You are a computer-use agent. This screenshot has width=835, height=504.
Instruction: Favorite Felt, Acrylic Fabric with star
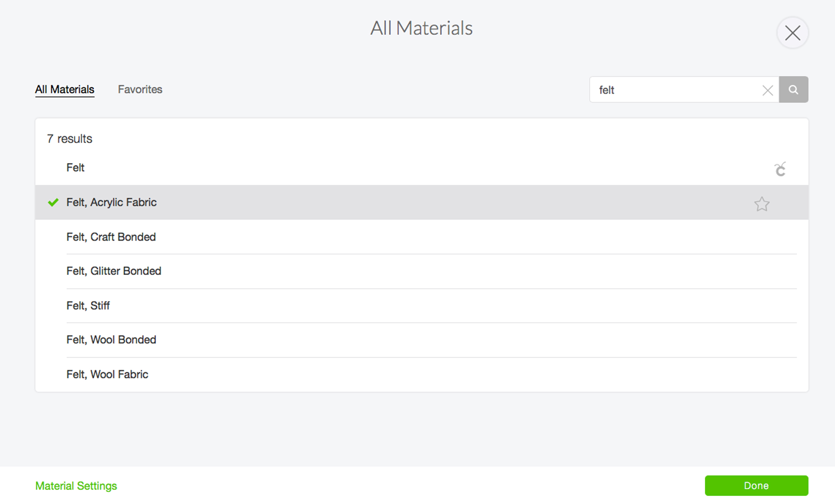click(761, 204)
